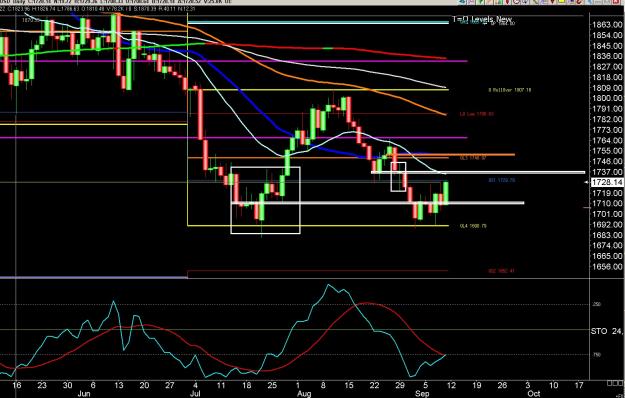
Task: Click the Aug month label on date axis
Action: 304,394
